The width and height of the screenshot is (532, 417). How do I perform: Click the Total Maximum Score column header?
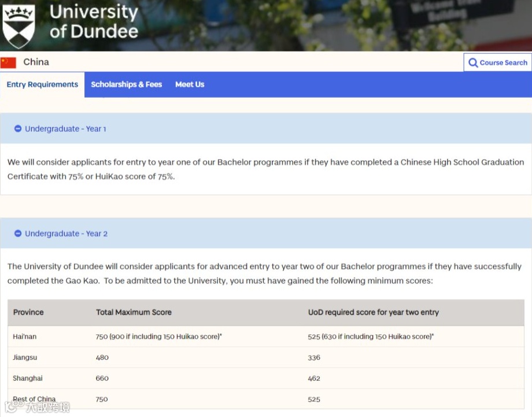134,312
